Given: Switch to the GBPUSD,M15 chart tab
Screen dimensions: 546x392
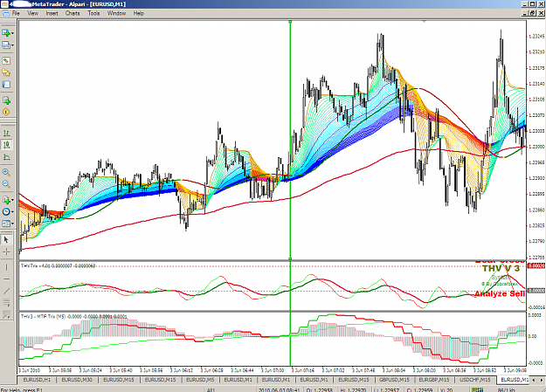Looking at the screenshot, I should click(x=394, y=380).
